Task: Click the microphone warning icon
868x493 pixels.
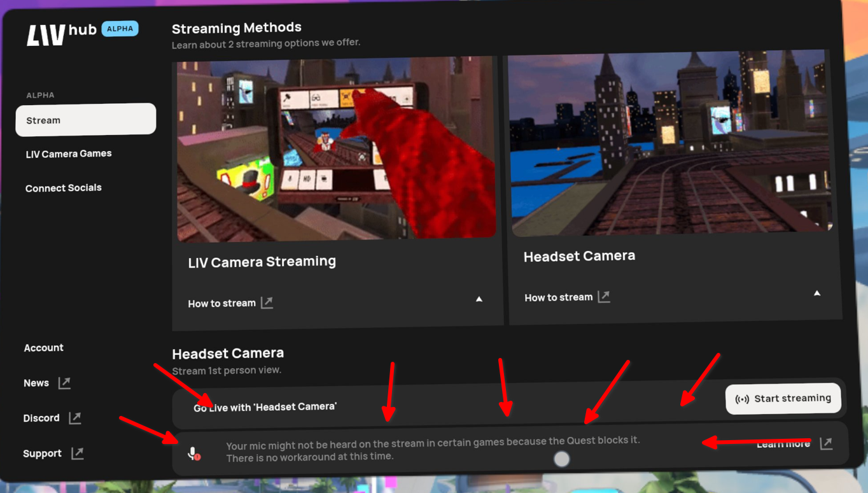Action: [x=194, y=453]
